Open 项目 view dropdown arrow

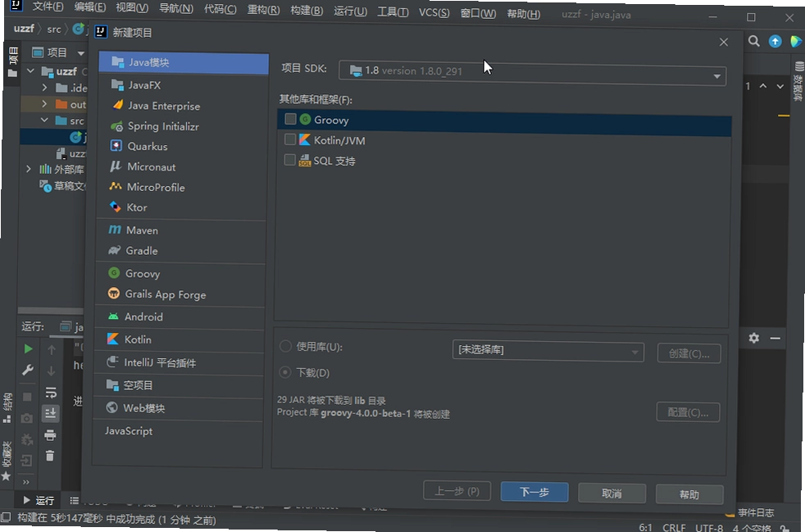click(81, 53)
